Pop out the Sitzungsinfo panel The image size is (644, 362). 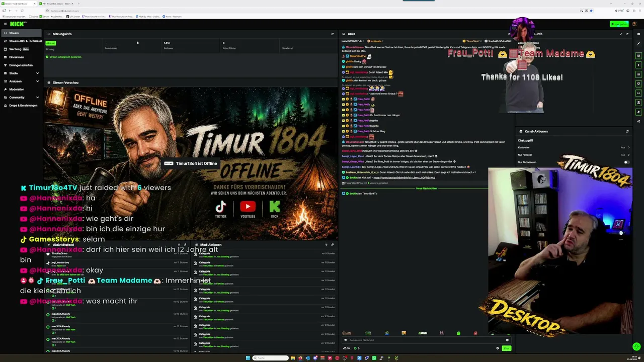[332, 34]
